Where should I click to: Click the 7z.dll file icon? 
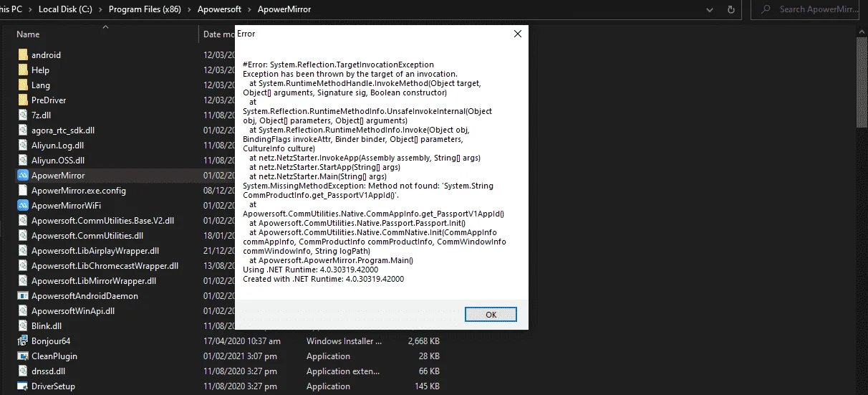click(x=23, y=115)
